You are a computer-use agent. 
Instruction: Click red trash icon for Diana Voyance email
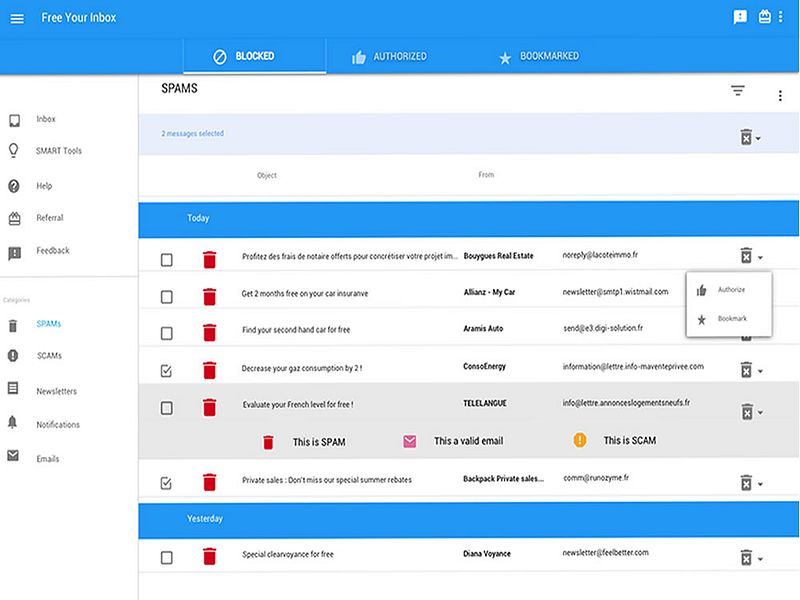tap(209, 556)
